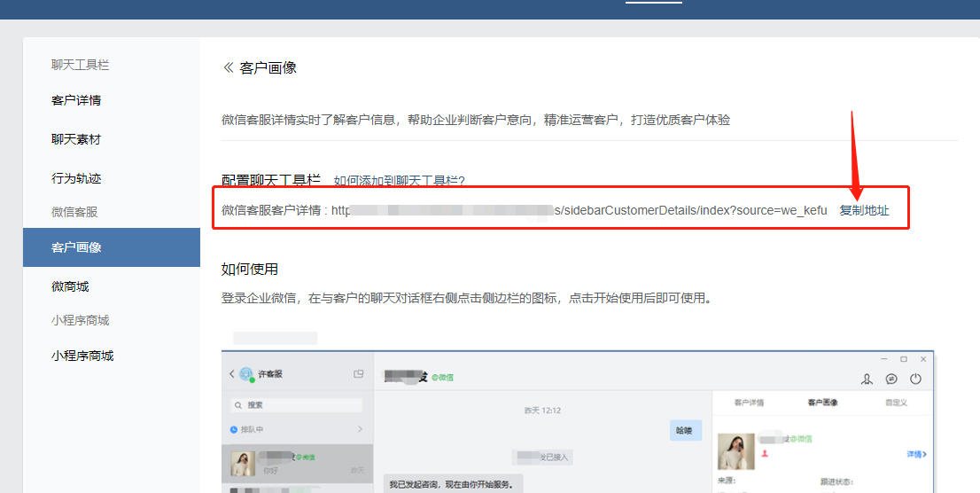Image resolution: width=980 pixels, height=493 pixels.
Task: Select the highlighted 客户画像 sidebar item
Action: [x=112, y=247]
